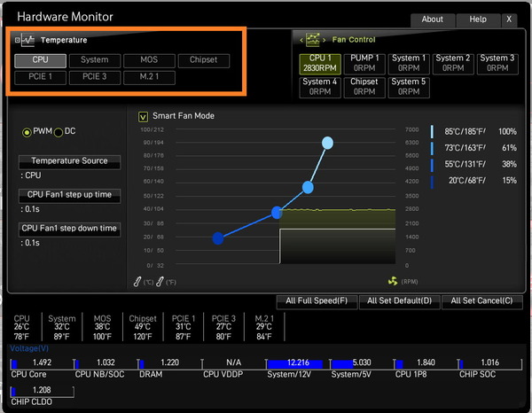
Task: Click the M.2 1 29°C temperature reading
Action: [x=264, y=328]
